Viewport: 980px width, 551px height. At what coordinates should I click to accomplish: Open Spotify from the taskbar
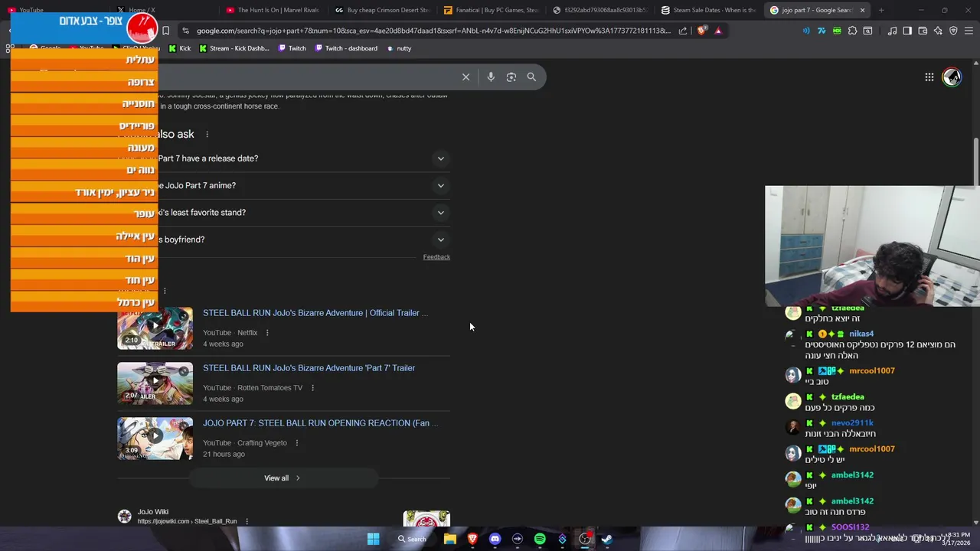[x=540, y=539]
